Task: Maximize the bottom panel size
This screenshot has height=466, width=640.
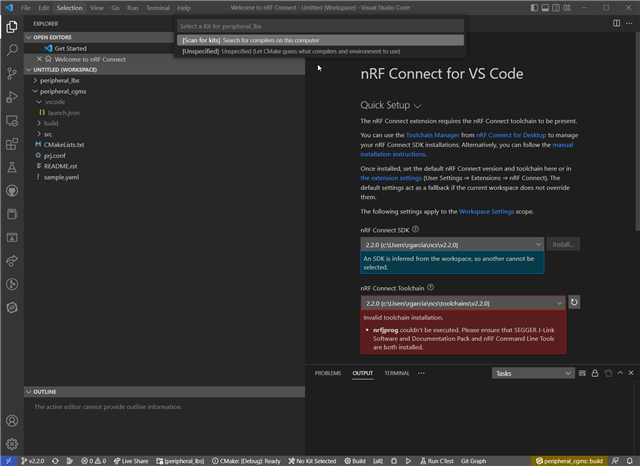Action: click(x=620, y=373)
